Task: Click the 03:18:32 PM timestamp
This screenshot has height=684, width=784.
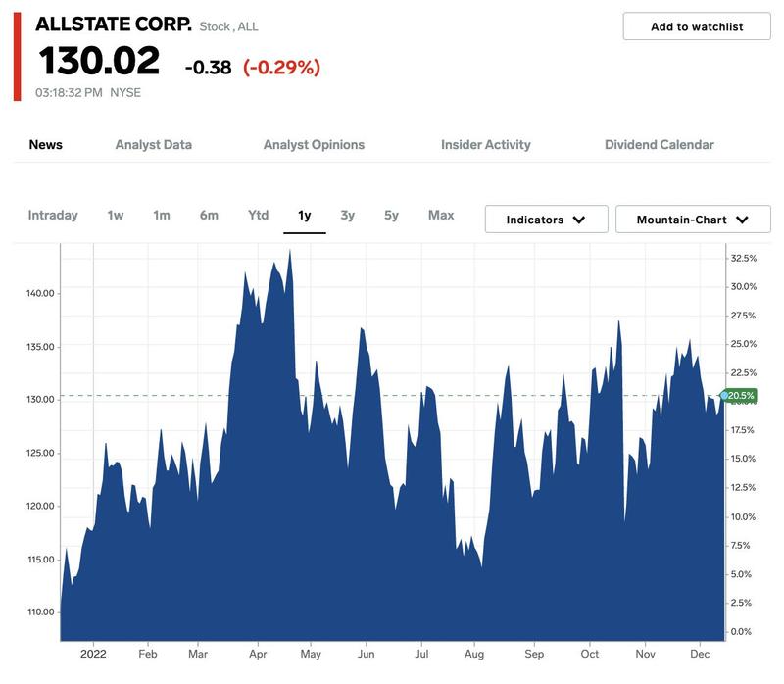Action: pos(69,93)
